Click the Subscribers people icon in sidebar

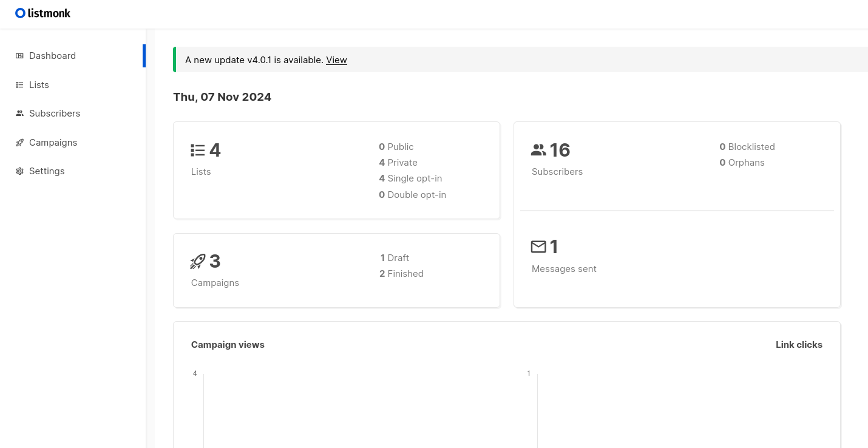coord(19,114)
